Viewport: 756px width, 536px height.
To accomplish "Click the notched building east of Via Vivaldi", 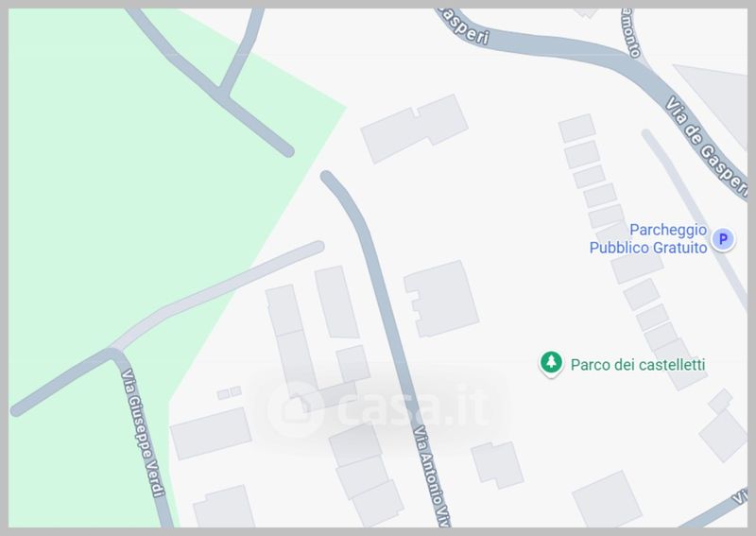I will (x=441, y=298).
